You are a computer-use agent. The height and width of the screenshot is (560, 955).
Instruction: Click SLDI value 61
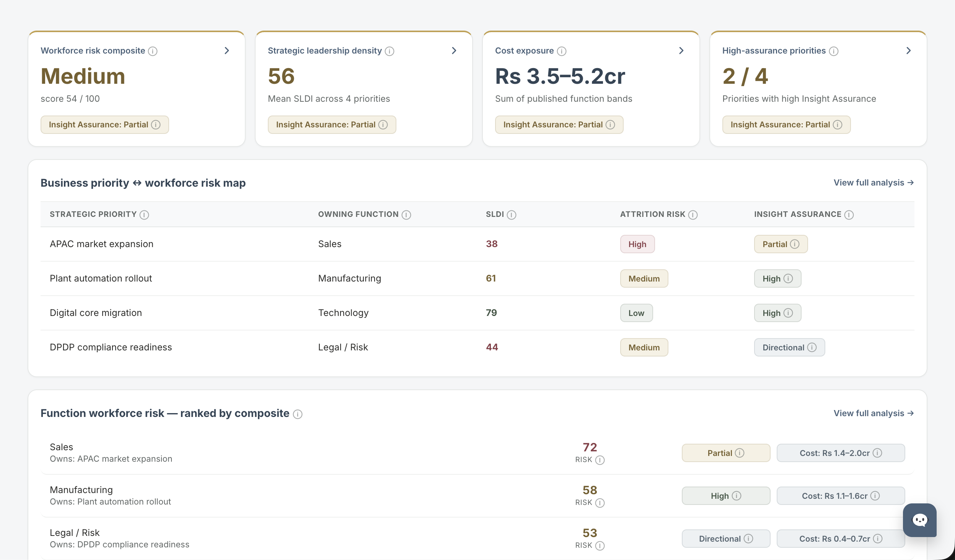point(491,278)
